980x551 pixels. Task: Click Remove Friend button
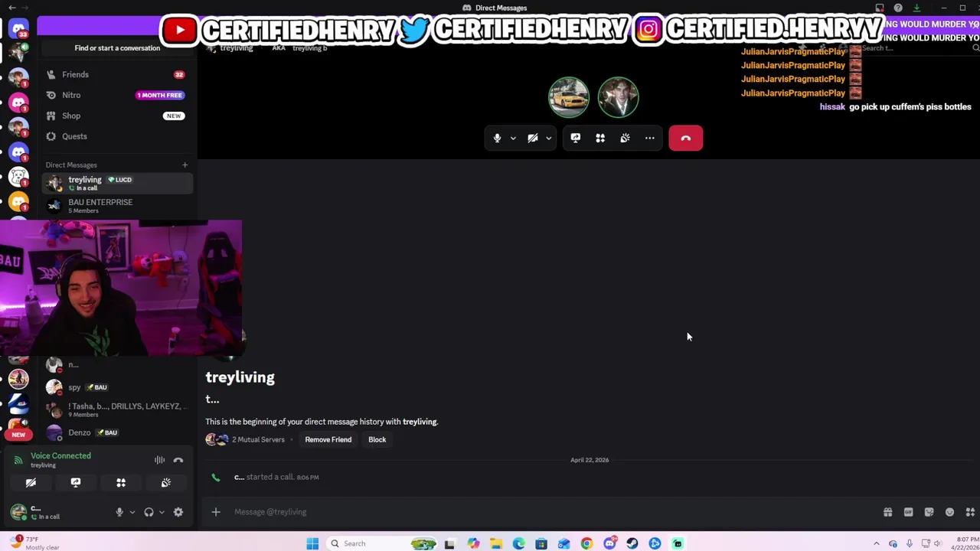point(328,439)
